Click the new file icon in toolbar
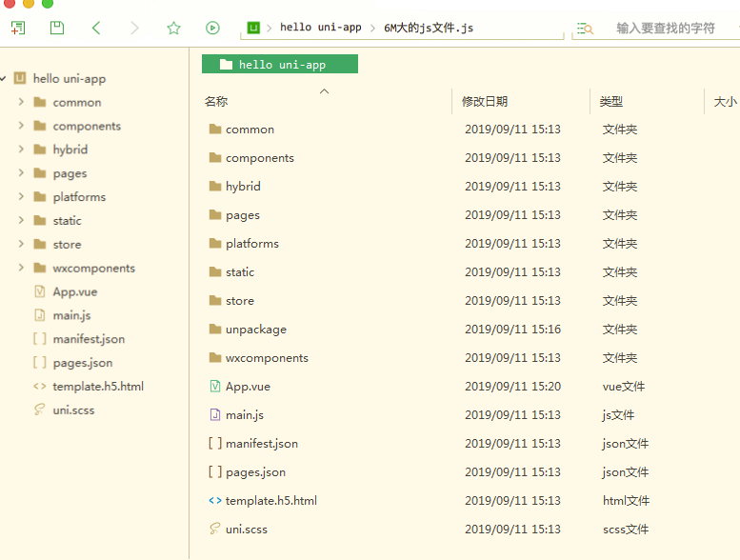Screen dimensions: 740x560 (x=17, y=29)
